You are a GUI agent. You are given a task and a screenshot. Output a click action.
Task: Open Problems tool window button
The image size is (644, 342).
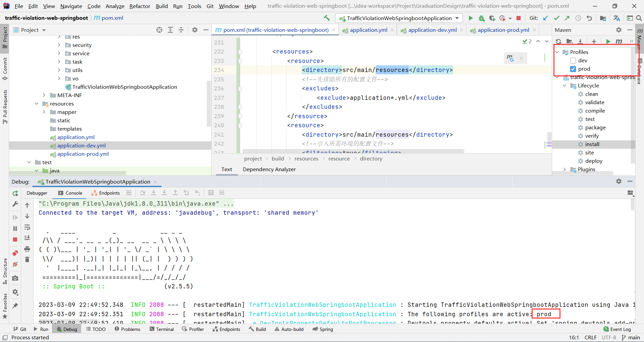coord(127,329)
